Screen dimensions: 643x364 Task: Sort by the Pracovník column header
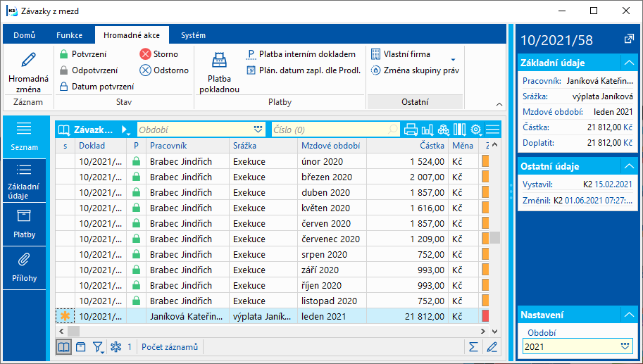click(188, 146)
